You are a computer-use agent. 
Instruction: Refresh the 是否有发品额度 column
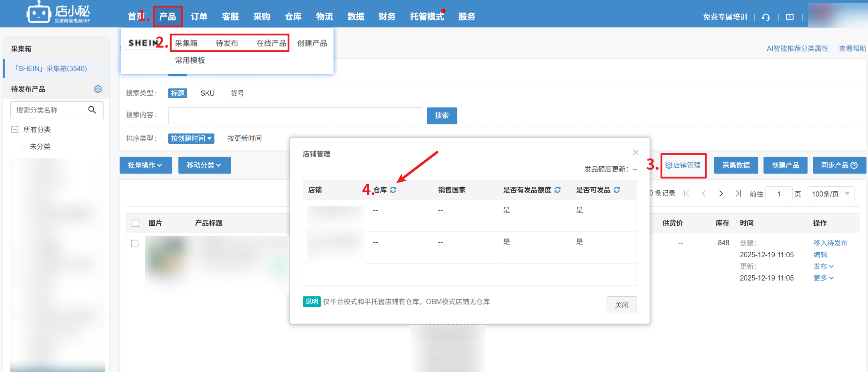click(557, 190)
